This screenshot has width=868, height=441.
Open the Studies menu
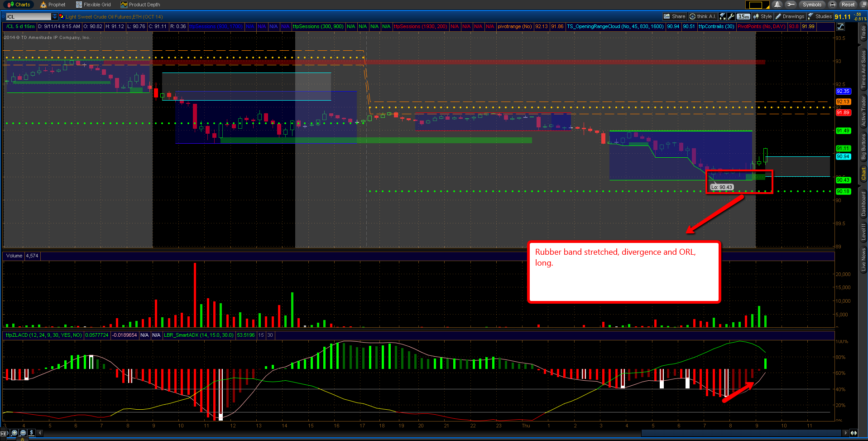pyautogui.click(x=820, y=16)
